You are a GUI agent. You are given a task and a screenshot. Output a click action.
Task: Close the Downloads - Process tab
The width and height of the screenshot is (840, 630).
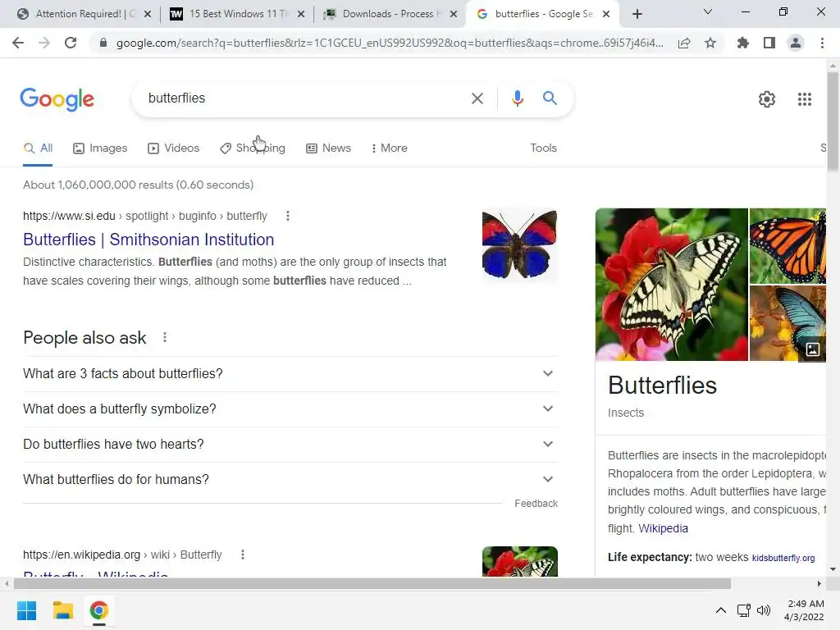click(x=454, y=14)
